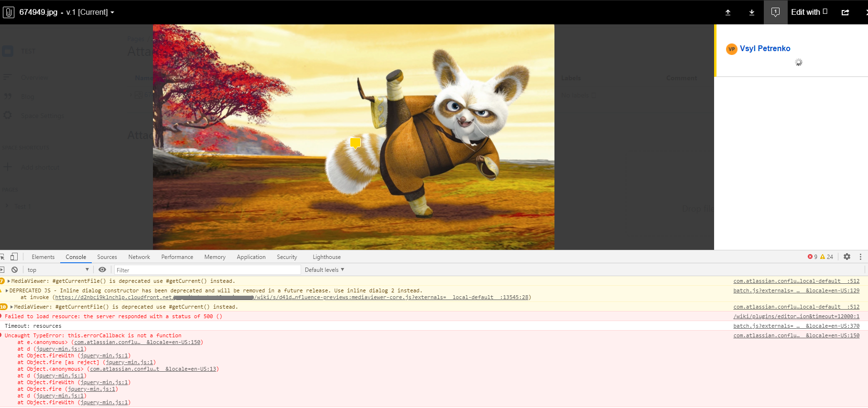This screenshot has height=408, width=868.
Task: Open DevTools settings gear
Action: pos(847,257)
